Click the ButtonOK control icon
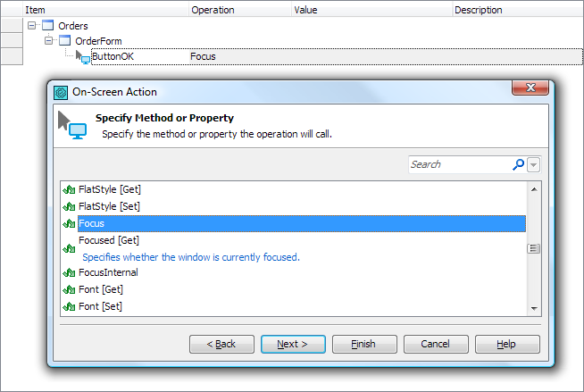 click(x=83, y=57)
